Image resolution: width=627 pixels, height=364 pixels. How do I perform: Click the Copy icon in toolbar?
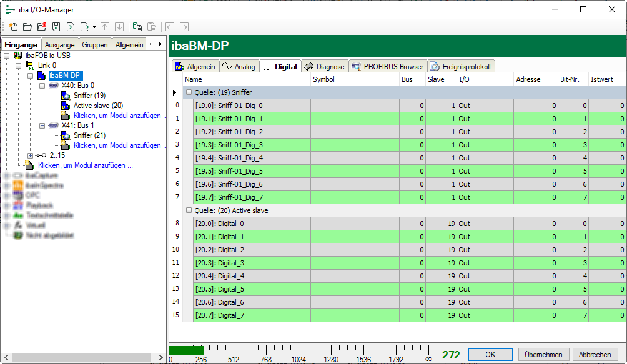137,27
